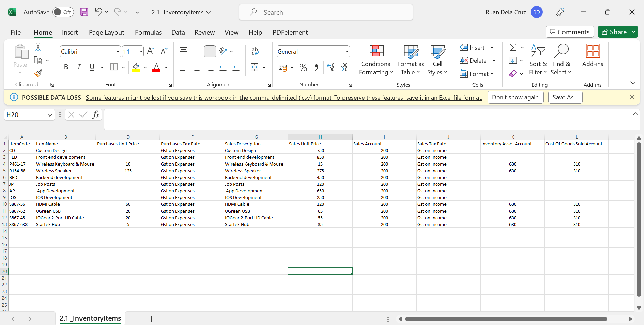Open Cell Styles gallery
Viewport: 644px width, 325px height.
tap(437, 60)
